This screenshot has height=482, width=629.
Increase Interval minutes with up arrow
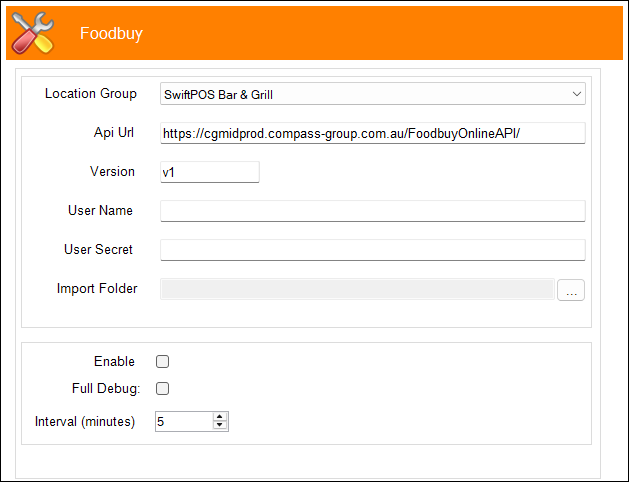(x=220, y=417)
